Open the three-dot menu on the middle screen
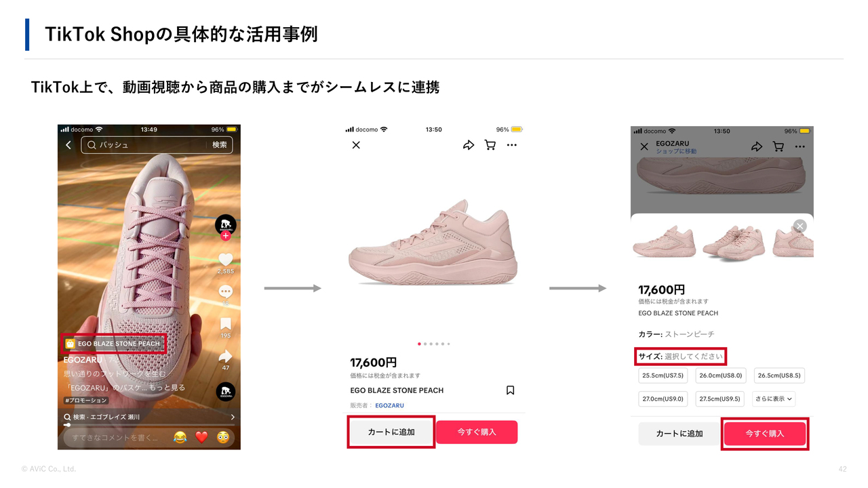This screenshot has width=868, height=488. click(x=512, y=145)
